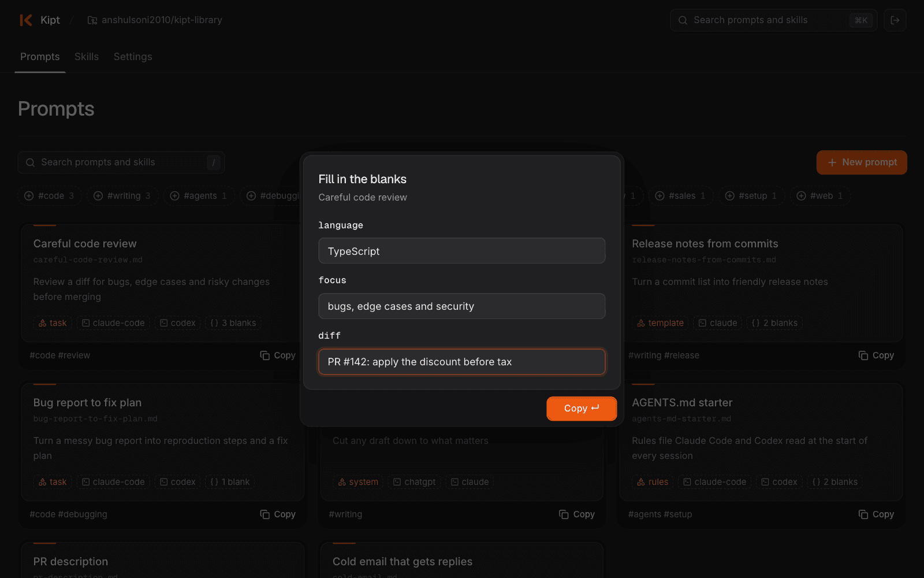The width and height of the screenshot is (924, 578).
Task: Click the template tag on the Release notes card
Action: tap(660, 323)
